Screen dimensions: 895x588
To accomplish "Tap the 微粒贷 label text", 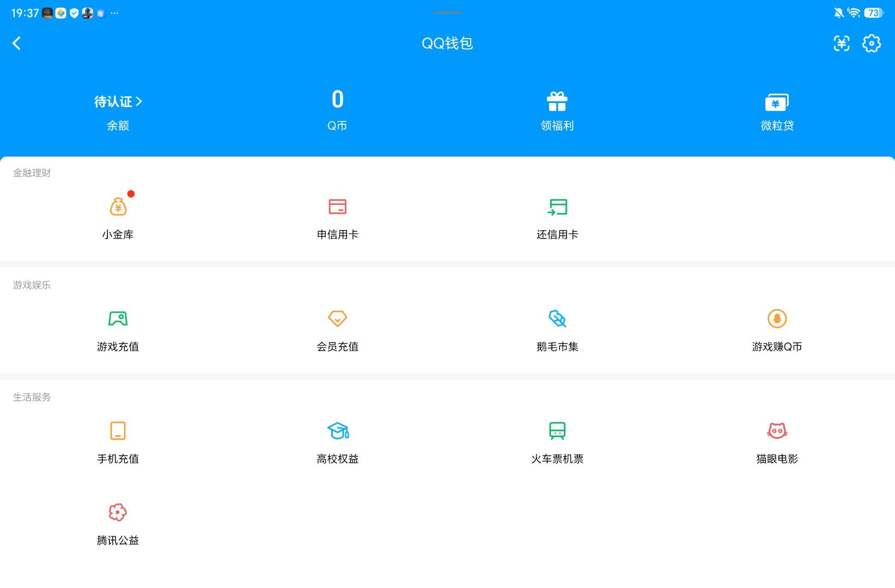I will tap(777, 126).
